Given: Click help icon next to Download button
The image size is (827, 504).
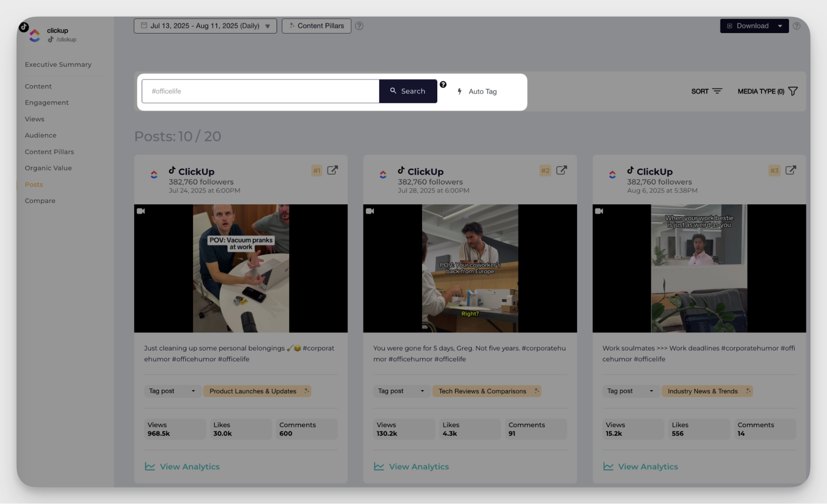Looking at the screenshot, I should tap(796, 26).
